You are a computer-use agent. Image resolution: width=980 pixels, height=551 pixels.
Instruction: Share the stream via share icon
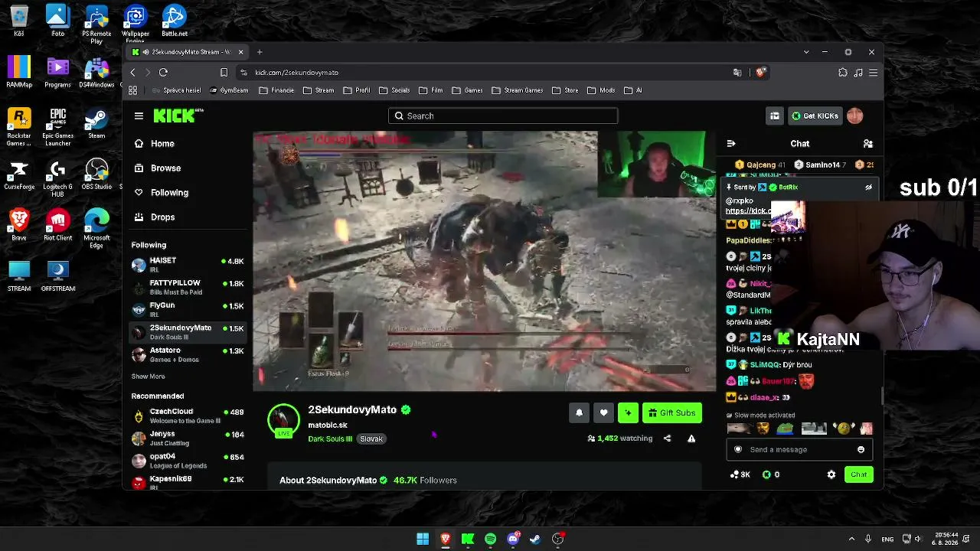(667, 439)
